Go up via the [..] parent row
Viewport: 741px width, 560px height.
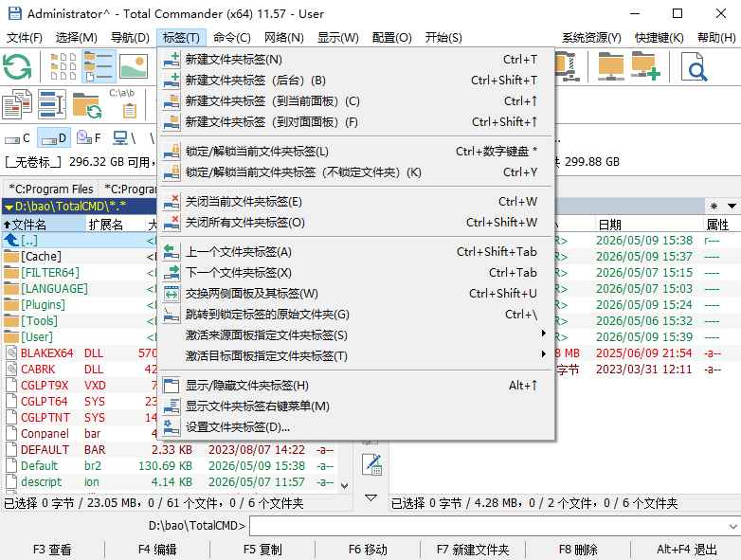[80, 241]
